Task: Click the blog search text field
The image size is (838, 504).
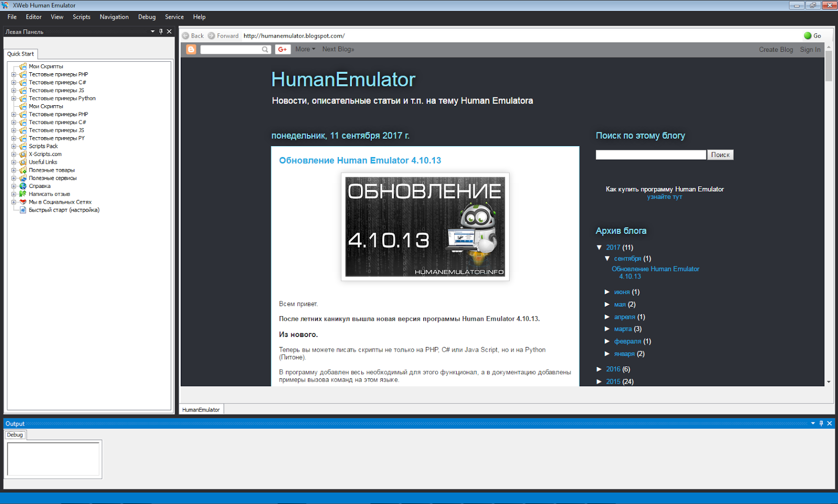Action: [x=651, y=155]
